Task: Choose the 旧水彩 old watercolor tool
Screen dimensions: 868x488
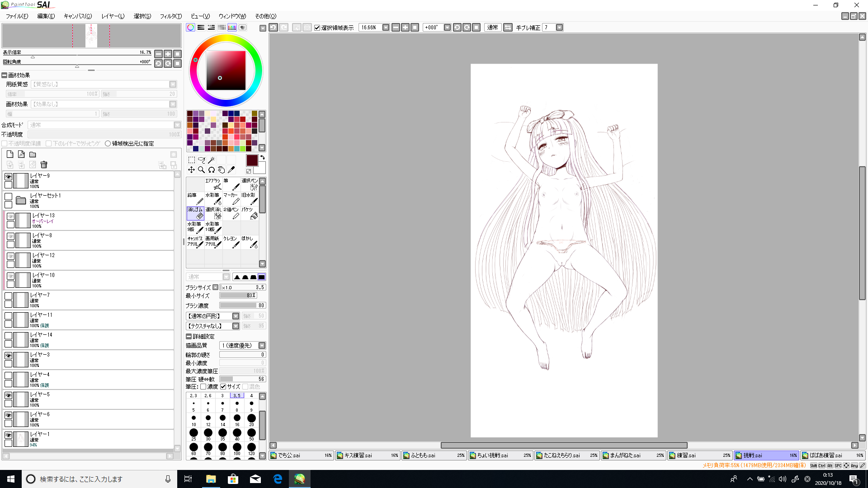Action: [250, 199]
